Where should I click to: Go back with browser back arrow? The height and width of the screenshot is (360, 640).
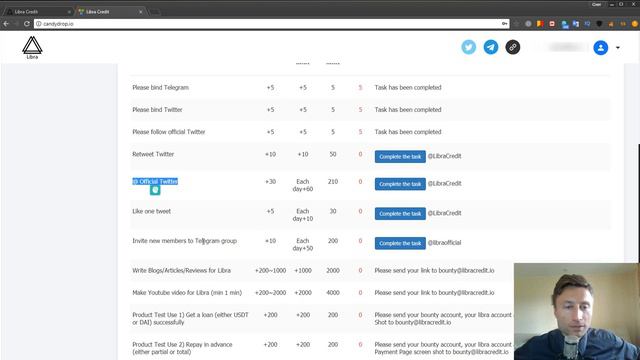[6, 24]
